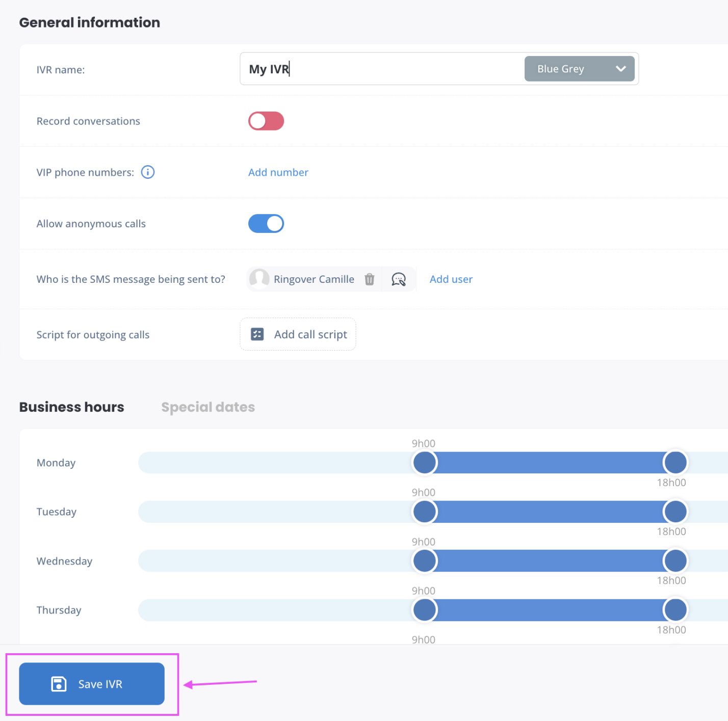Click the Tuesday day label
The width and height of the screenshot is (728, 721).
[57, 512]
